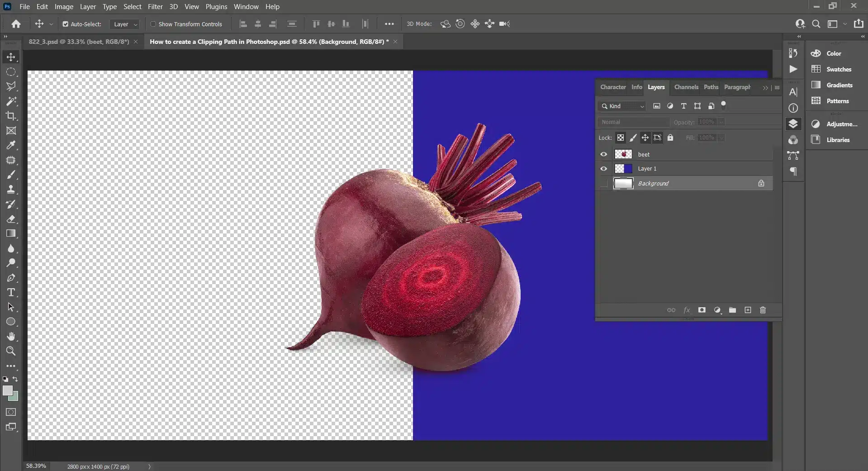Select the Elliptical Marquee tool
The height and width of the screenshot is (471, 868).
(11, 72)
